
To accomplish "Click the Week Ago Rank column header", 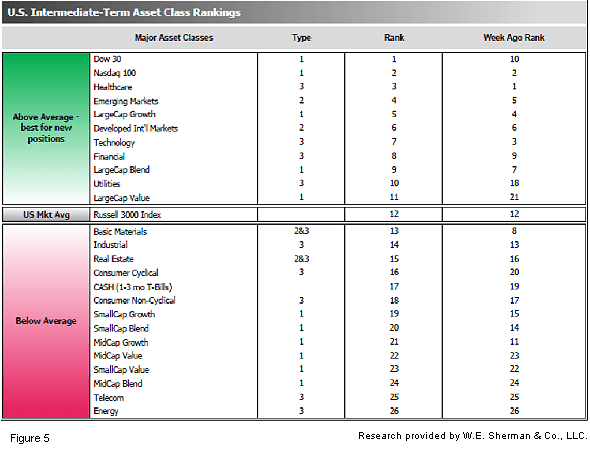I will [514, 38].
